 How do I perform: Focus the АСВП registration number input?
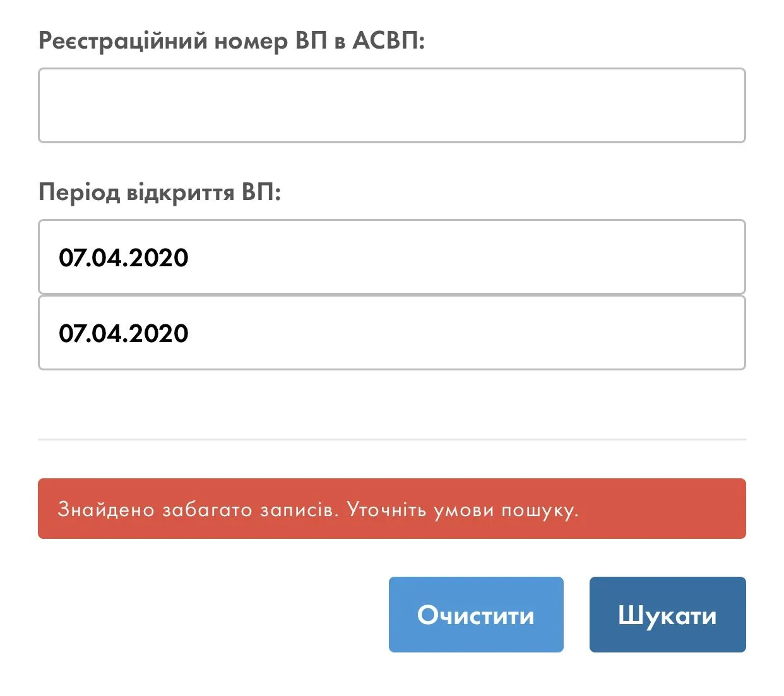[391, 105]
